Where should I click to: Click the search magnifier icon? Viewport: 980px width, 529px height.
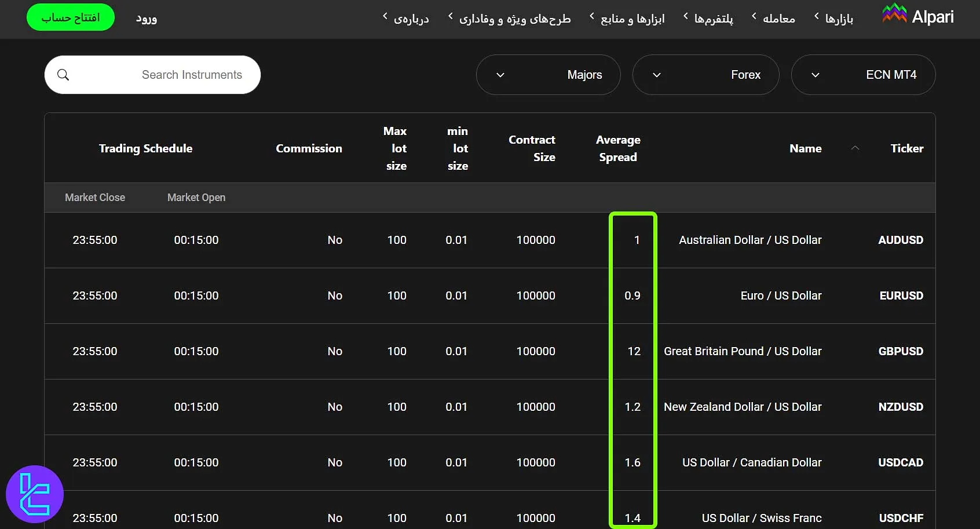(64, 75)
